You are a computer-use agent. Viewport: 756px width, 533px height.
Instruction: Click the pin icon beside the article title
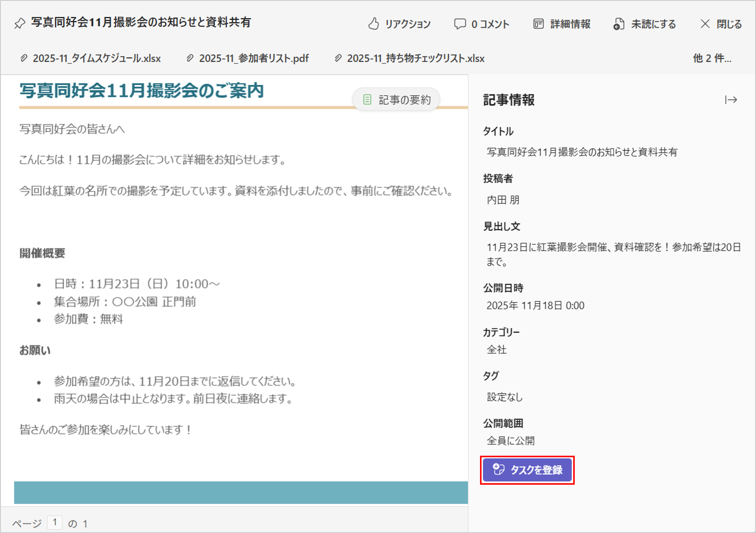click(20, 23)
